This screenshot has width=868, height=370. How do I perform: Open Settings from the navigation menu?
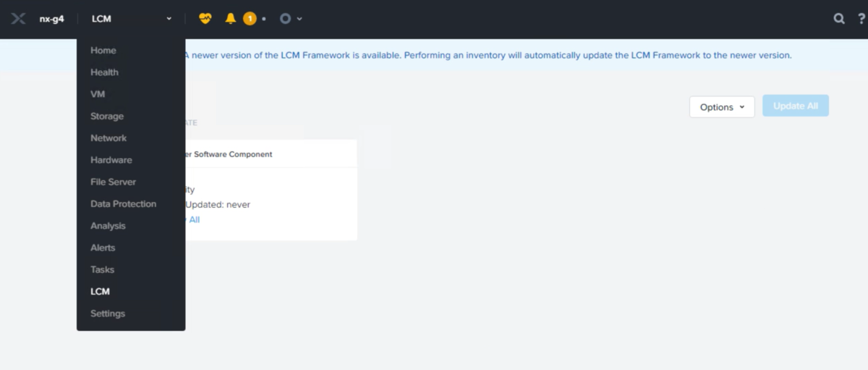(108, 314)
